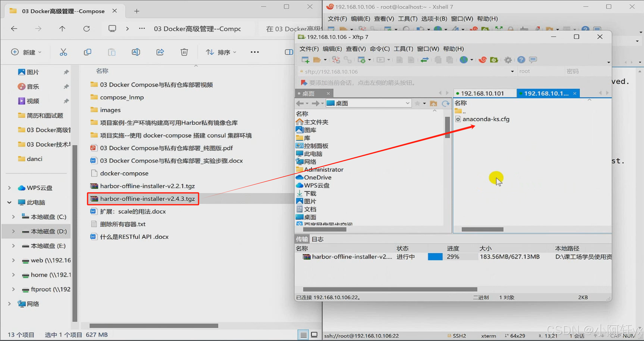644x341 pixels.
Task: Click the Copy icon in File Explorer toolbar
Action: click(x=87, y=52)
